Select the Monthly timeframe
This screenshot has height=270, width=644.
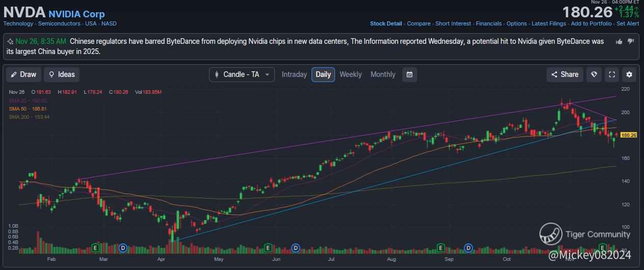[x=382, y=74]
